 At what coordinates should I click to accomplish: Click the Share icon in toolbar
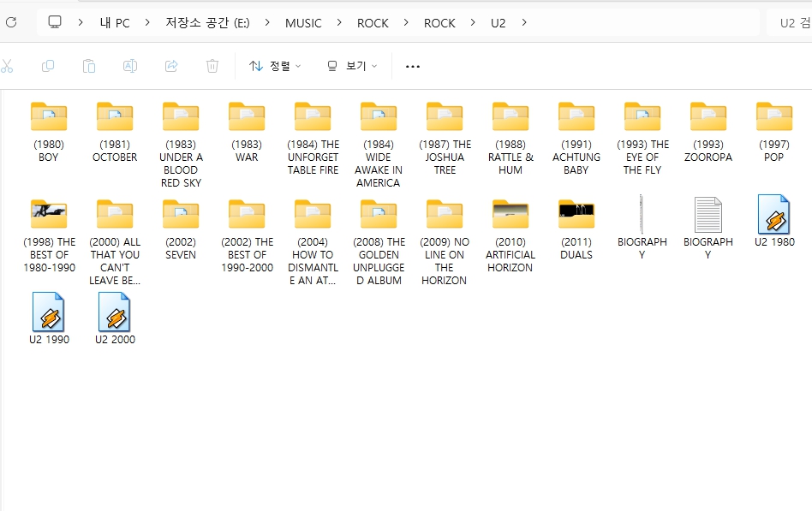click(x=171, y=66)
